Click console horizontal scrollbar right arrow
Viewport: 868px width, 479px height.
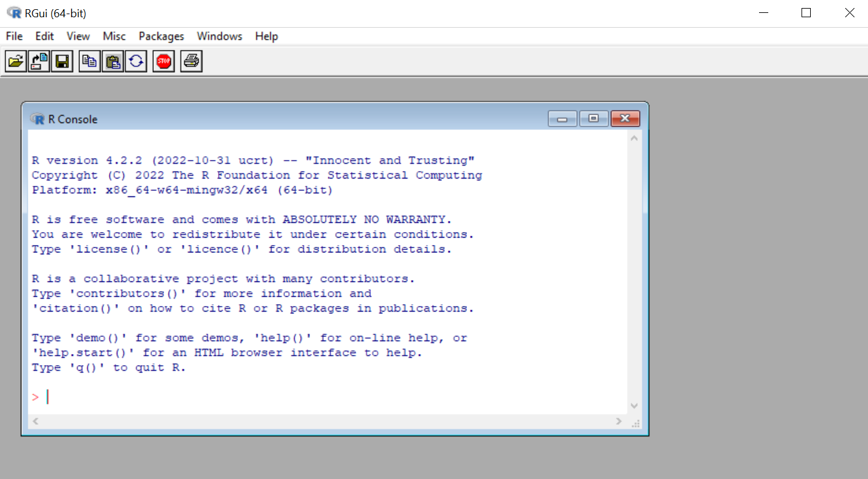619,421
